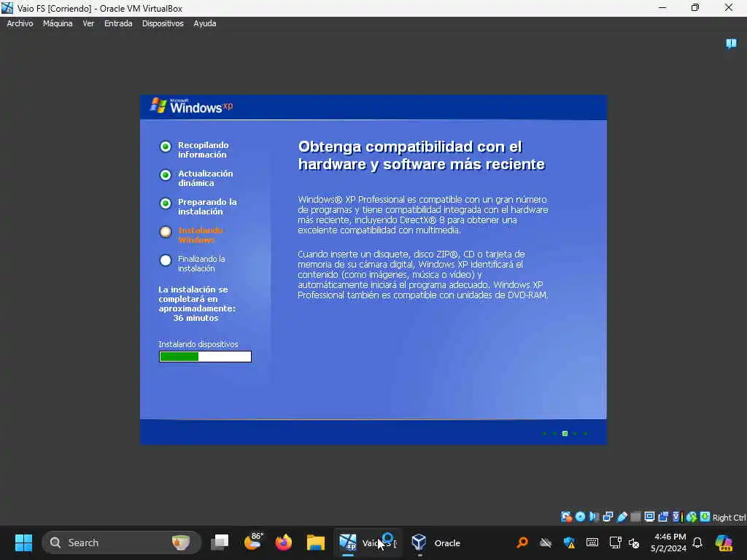Image resolution: width=747 pixels, height=560 pixels.
Task: Open the Ver menu
Action: coord(88,23)
